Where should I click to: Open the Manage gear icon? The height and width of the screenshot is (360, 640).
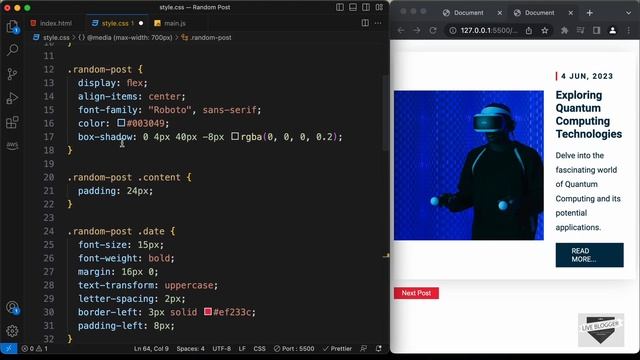(12, 331)
